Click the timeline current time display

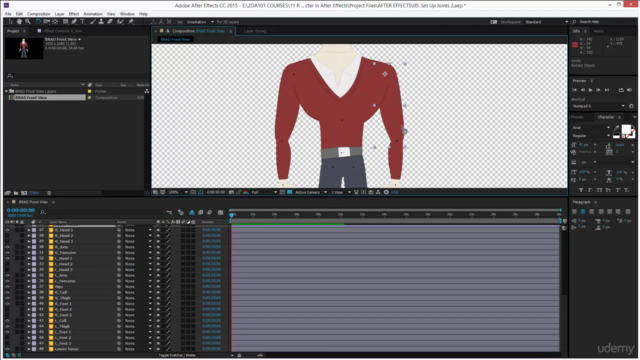[x=21, y=210]
